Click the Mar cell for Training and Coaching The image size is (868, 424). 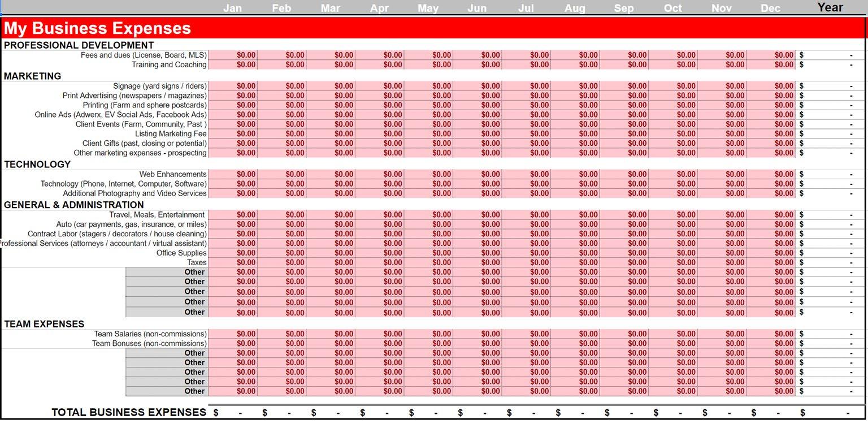(x=331, y=65)
